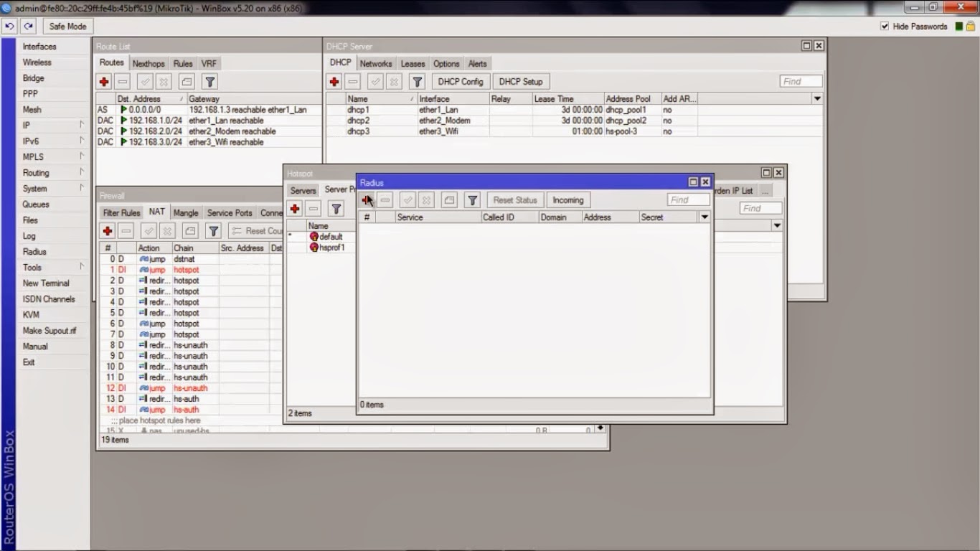The image size is (980, 551).
Task: Select Filter Rules tab in Firewall
Action: [121, 212]
